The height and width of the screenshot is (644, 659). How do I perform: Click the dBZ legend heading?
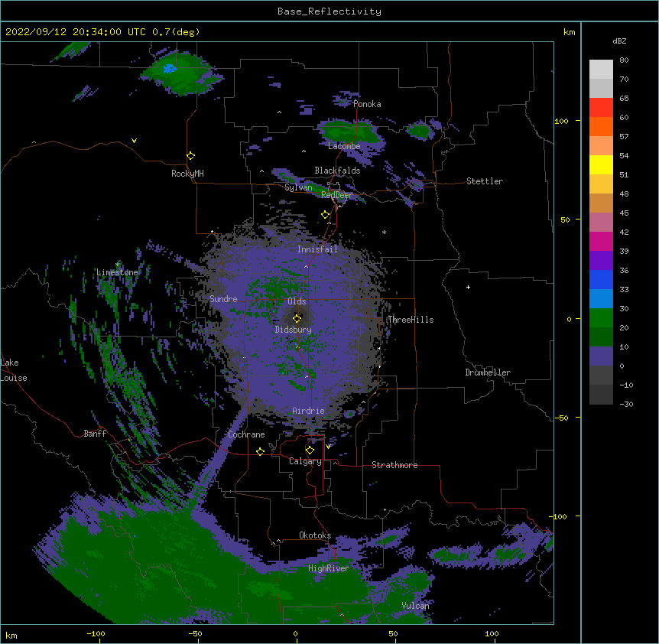[619, 41]
